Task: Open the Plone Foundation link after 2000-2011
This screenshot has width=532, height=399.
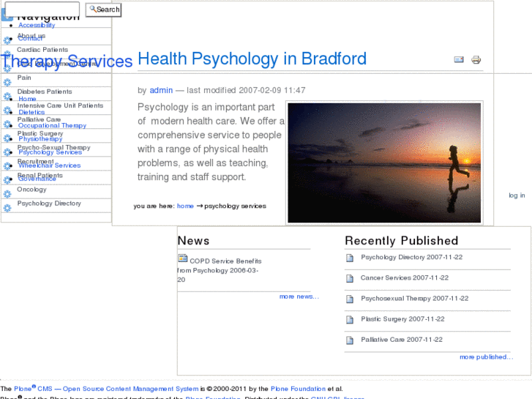Action: click(x=299, y=389)
